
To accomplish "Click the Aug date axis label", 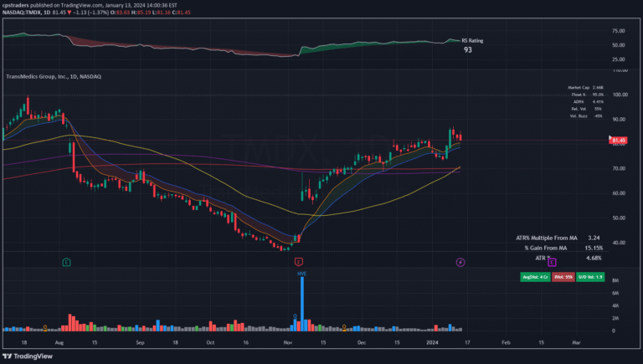I will click(x=59, y=343).
